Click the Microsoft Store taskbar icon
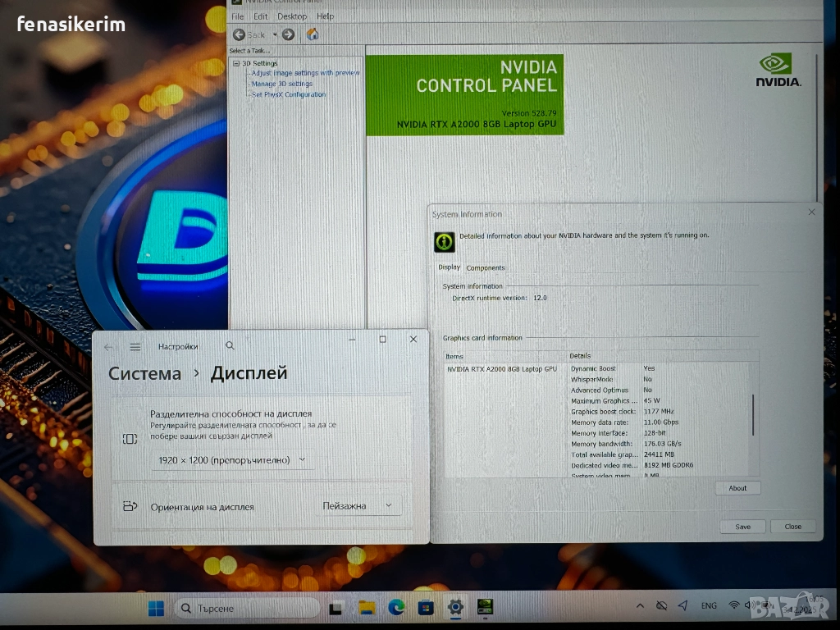The height and width of the screenshot is (630, 840). [x=426, y=608]
